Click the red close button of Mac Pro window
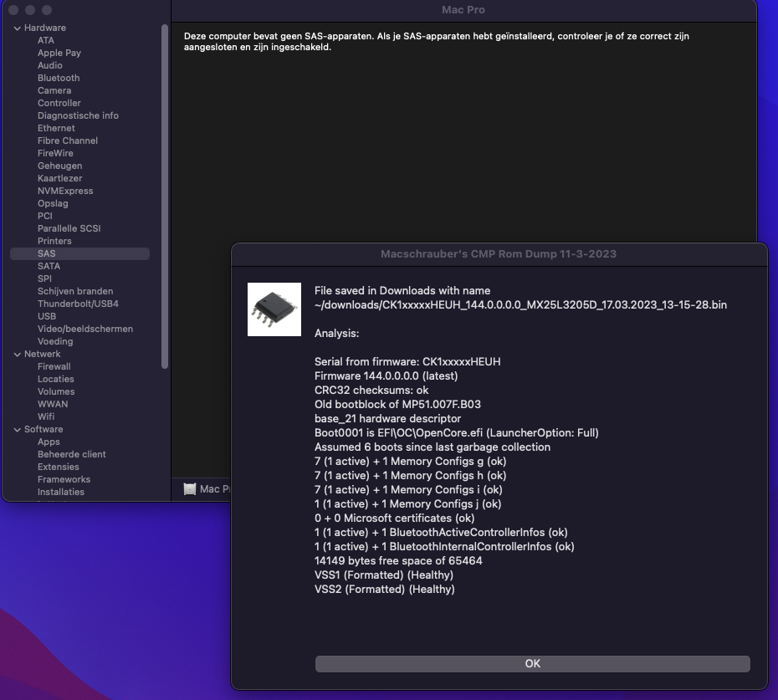Image resolution: width=778 pixels, height=700 pixels. click(13, 10)
